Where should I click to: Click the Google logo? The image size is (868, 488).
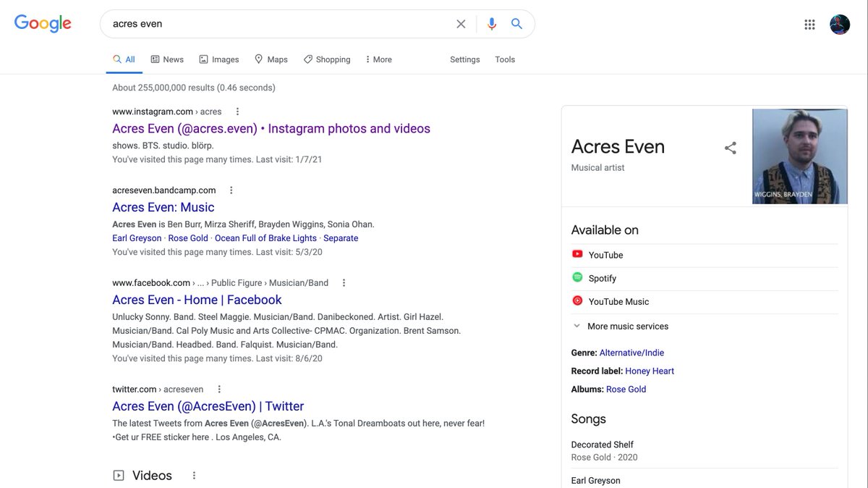pyautogui.click(x=43, y=23)
